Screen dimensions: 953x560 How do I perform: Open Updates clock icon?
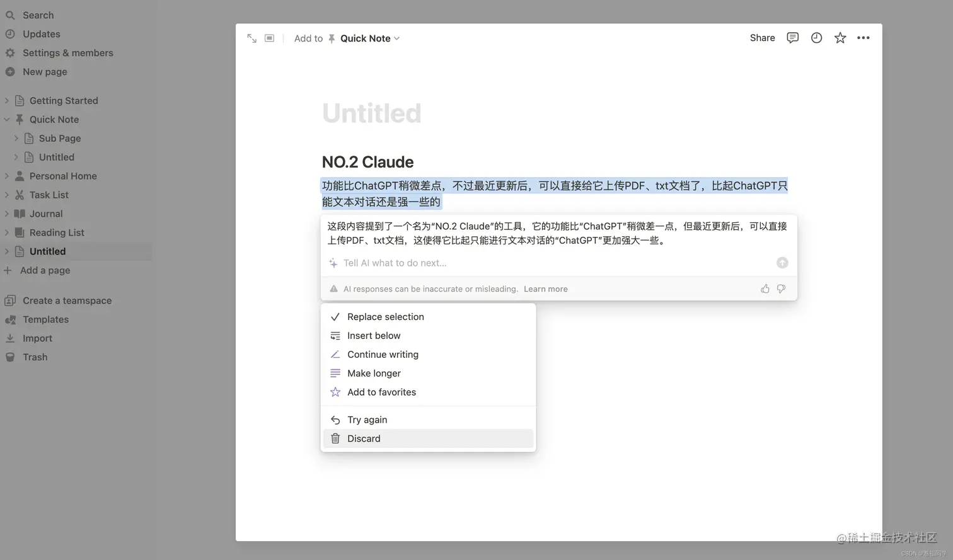tap(10, 34)
